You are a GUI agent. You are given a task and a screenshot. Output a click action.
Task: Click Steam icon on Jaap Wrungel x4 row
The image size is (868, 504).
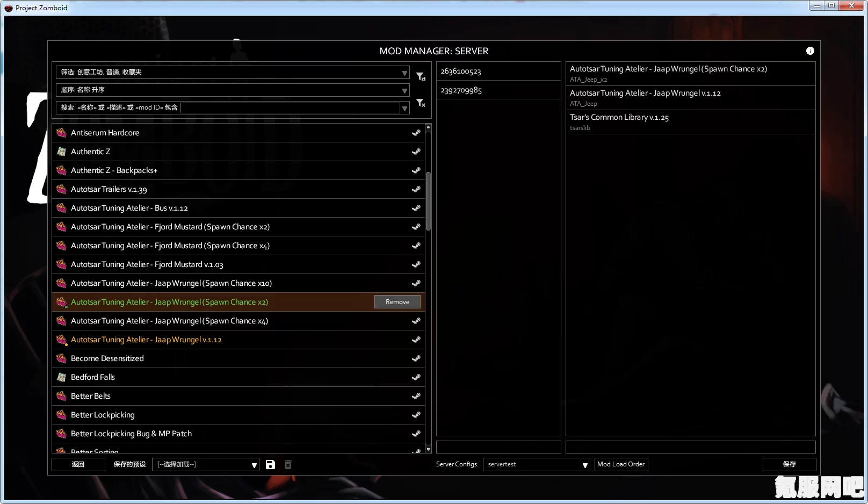[x=416, y=321]
